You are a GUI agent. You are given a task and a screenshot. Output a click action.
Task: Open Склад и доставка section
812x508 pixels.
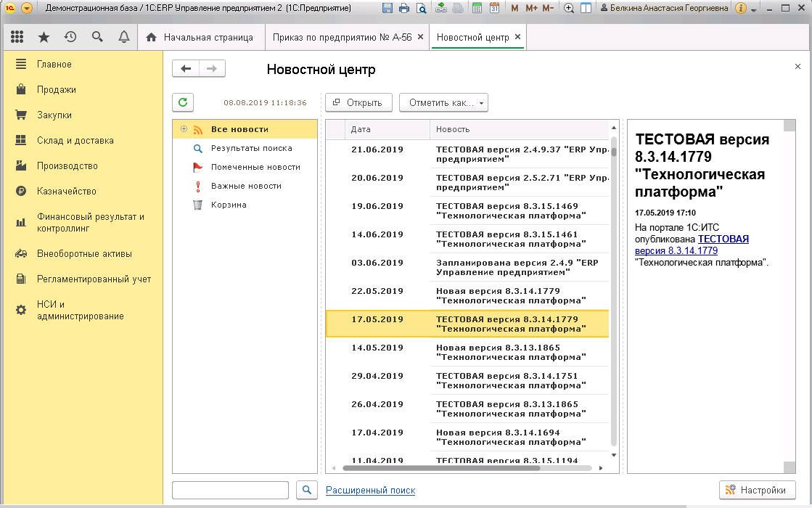[x=75, y=140]
